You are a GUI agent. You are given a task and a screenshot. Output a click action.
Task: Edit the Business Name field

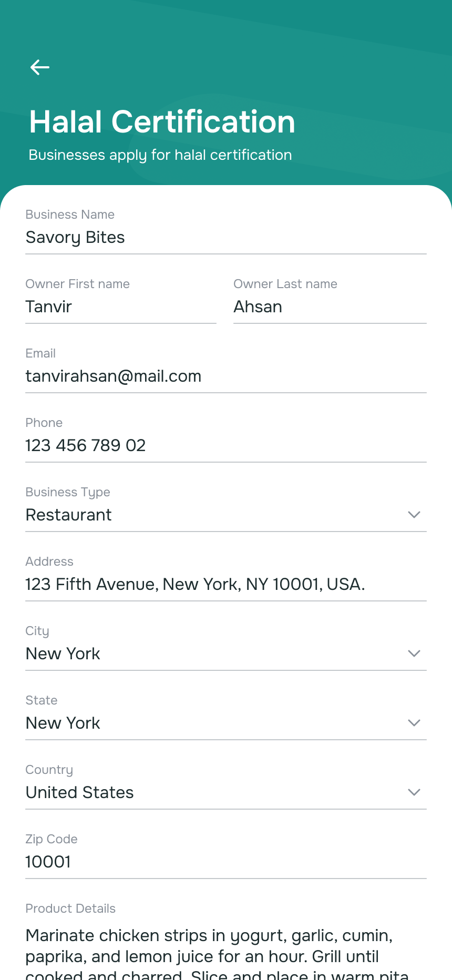point(225,238)
